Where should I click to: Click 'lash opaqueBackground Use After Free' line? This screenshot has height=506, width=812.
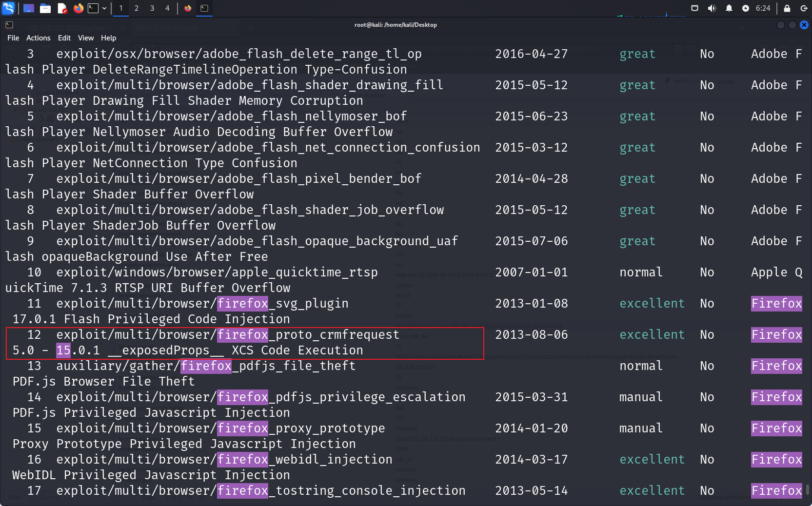coord(137,256)
